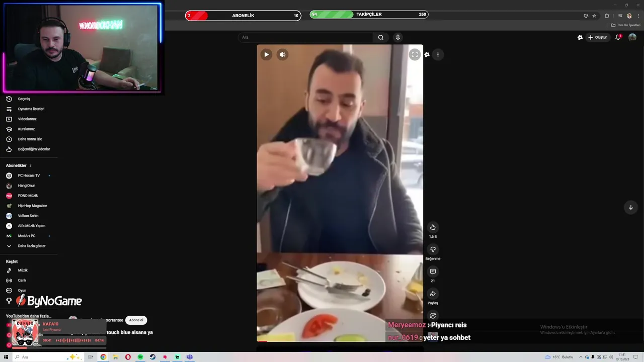The height and width of the screenshot is (362, 644).
Task: Open Chrome extensions puzzle icon
Action: tap(607, 16)
